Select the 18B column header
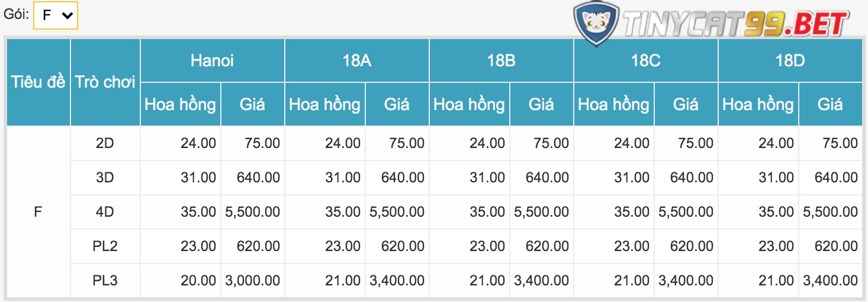This screenshot has height=302, width=868. pyautogui.click(x=501, y=60)
